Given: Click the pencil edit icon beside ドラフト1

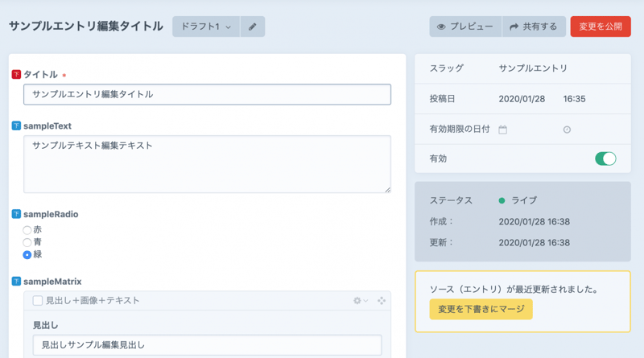Looking at the screenshot, I should click(252, 27).
